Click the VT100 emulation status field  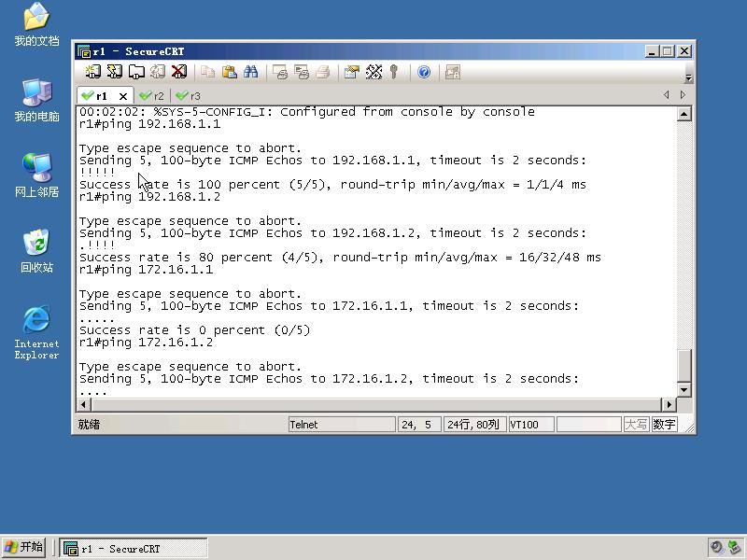point(531,425)
